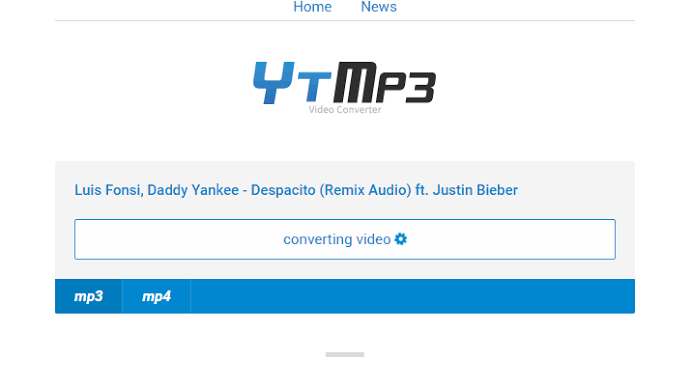692x385 pixels.
Task: Click the YTMP3 Video Converter logo
Action: tap(345, 88)
